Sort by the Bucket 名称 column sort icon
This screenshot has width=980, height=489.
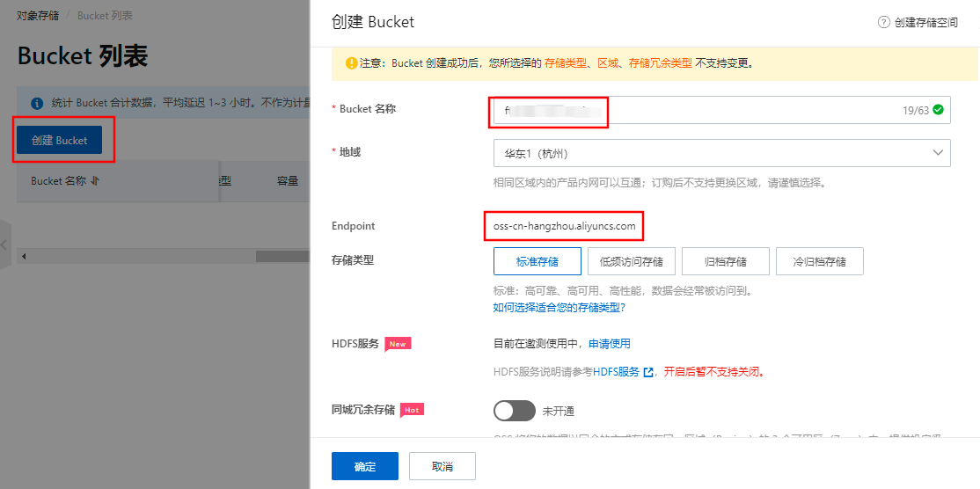click(94, 181)
